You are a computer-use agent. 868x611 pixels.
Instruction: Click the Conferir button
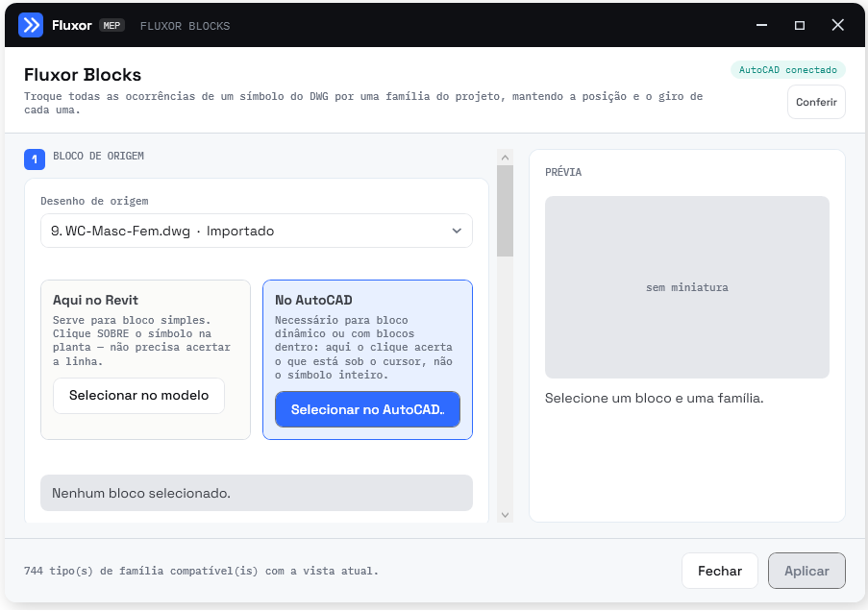coord(816,102)
